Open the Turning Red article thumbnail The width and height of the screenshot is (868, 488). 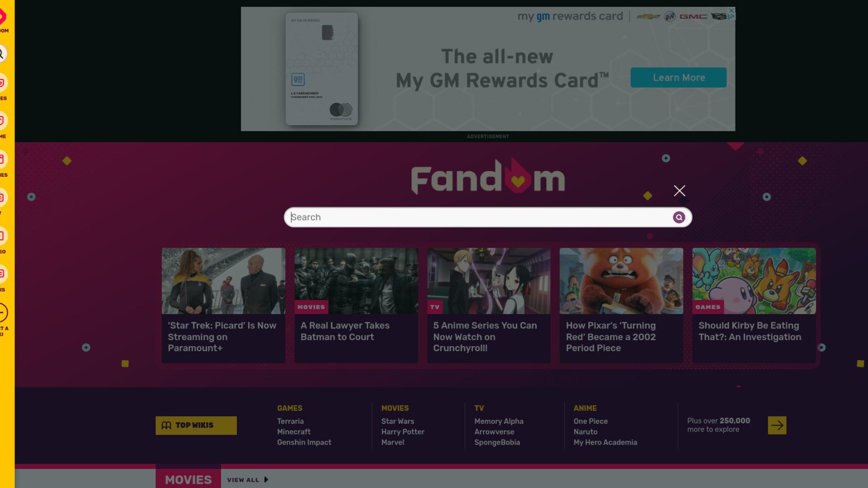(621, 281)
